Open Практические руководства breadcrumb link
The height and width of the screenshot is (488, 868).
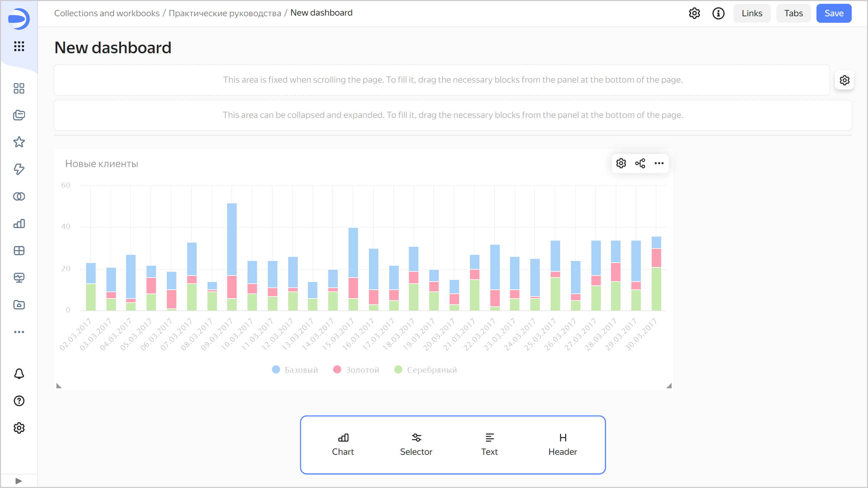pos(225,13)
